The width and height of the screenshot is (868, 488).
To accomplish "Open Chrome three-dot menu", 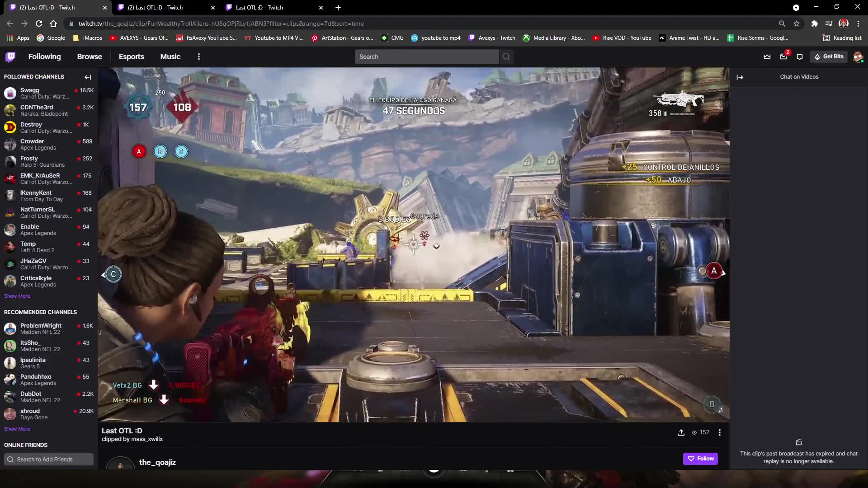I will (x=858, y=23).
